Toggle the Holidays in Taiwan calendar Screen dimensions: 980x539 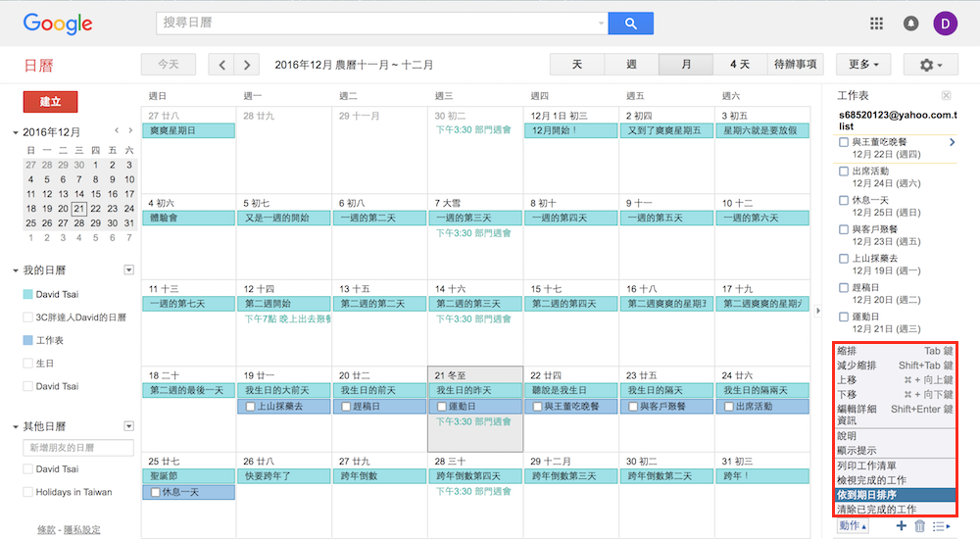coord(27,492)
